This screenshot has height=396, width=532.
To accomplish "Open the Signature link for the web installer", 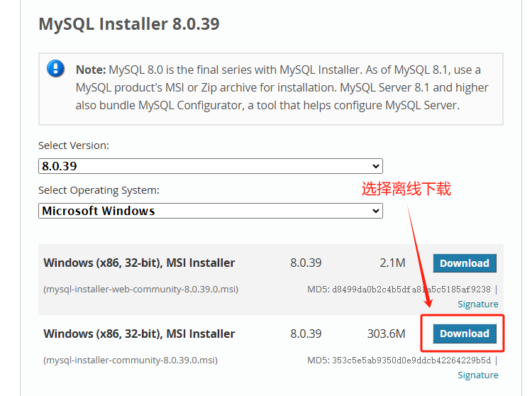I will (477, 304).
